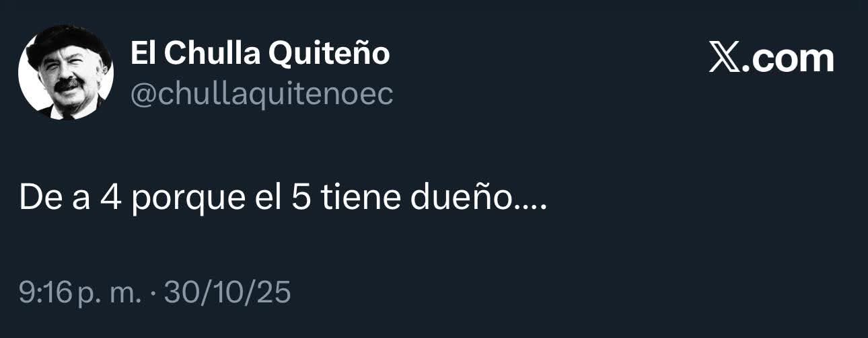Screen dimensions: 868x338
Task: Click the man's mustache in avatar
Action: pos(67,84)
